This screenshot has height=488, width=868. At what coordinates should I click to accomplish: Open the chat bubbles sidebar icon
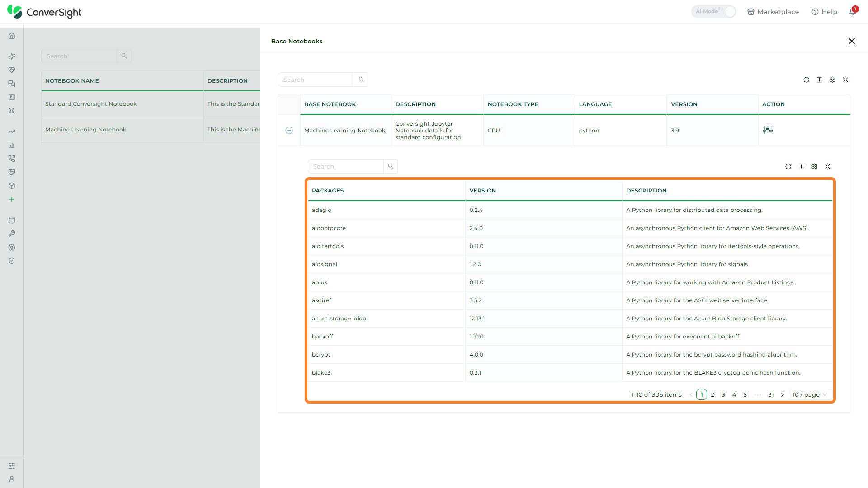click(12, 84)
